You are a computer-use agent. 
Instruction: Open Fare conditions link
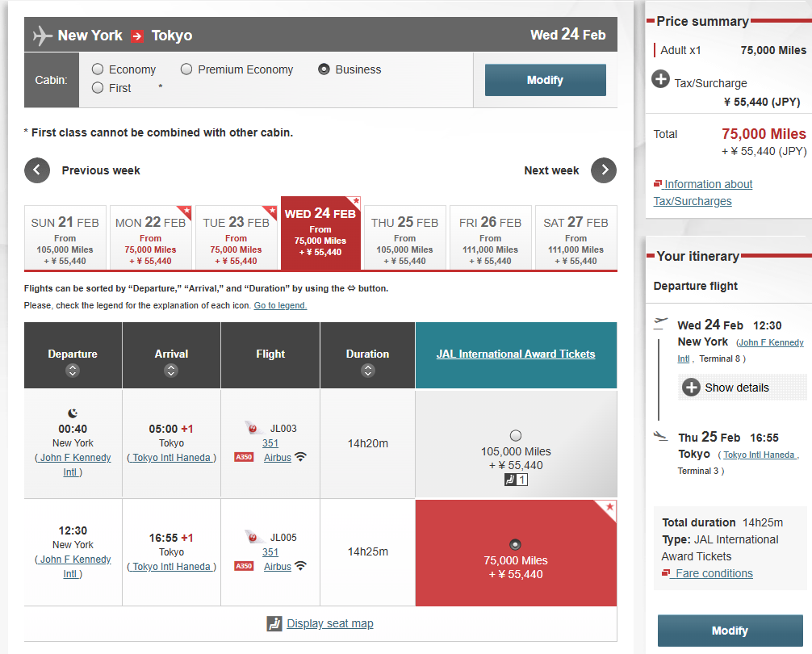714,573
